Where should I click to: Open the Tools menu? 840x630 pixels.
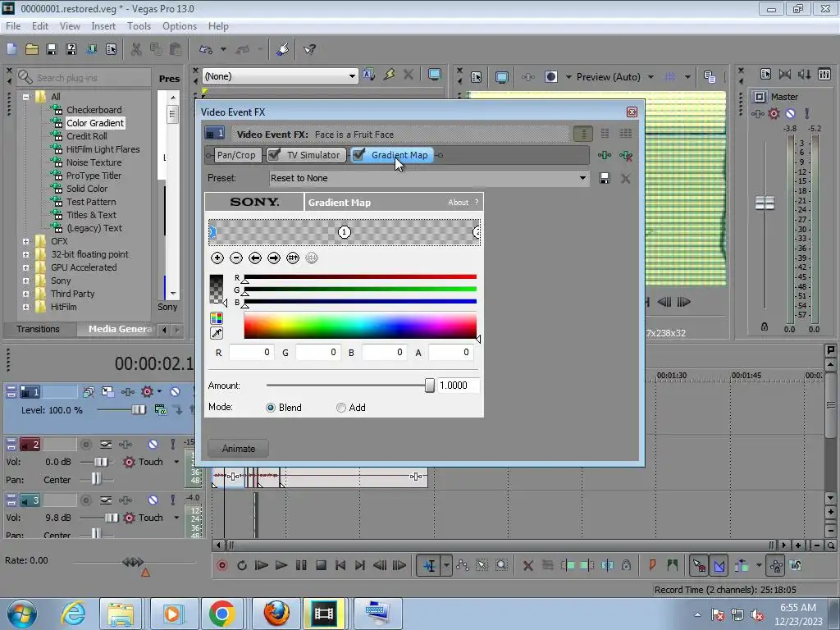139,26
